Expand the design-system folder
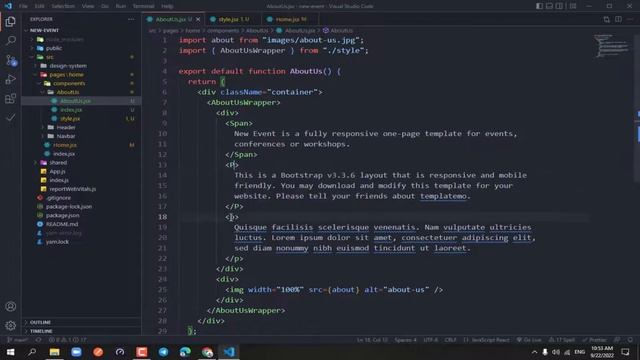 point(68,66)
